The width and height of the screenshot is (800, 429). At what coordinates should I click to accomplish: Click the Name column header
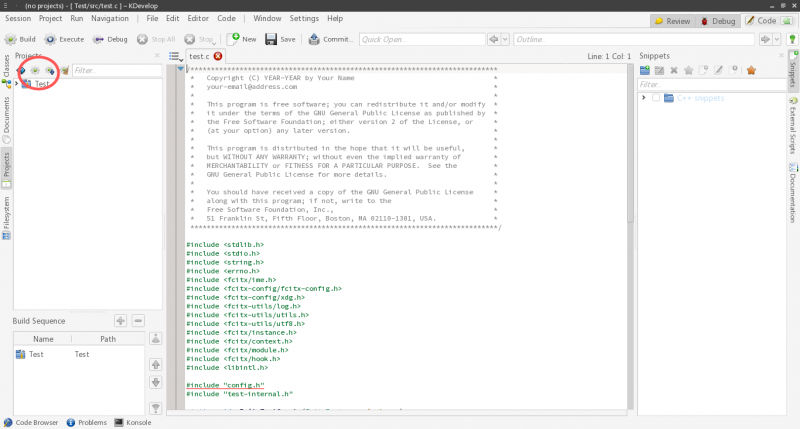click(43, 339)
